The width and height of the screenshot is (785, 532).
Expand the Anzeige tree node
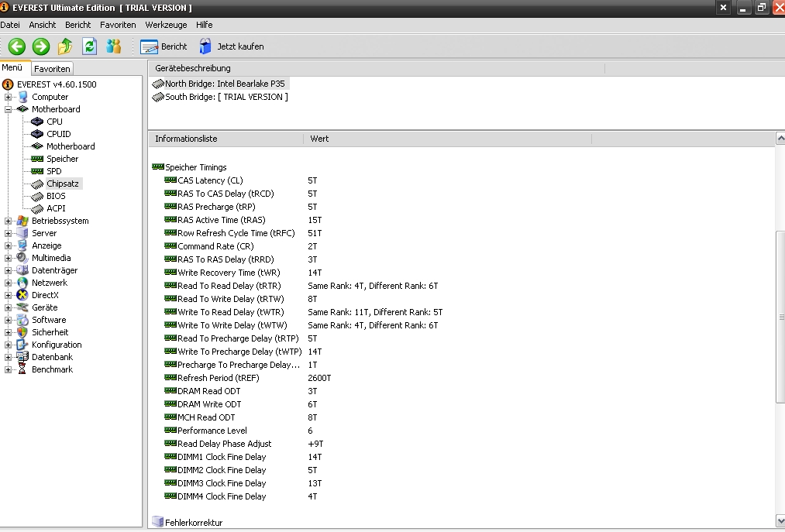8,245
